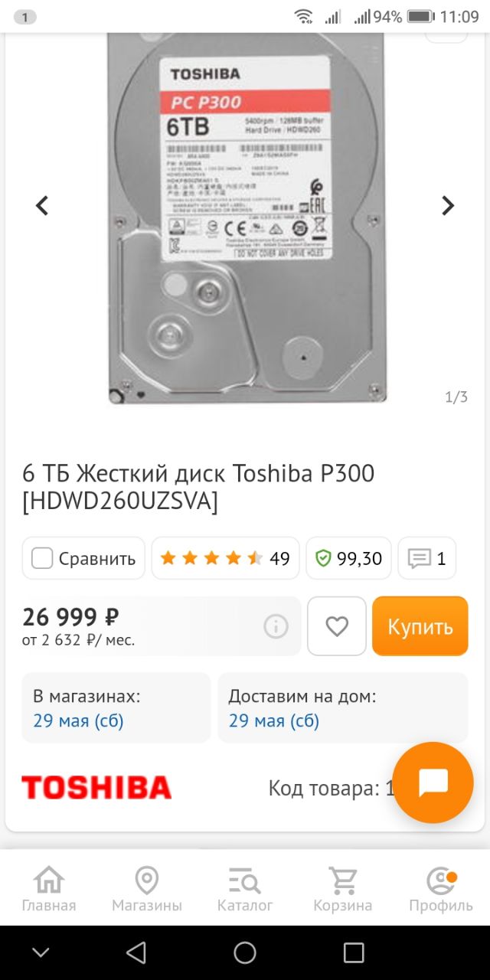The image size is (490, 980).
Task: Tap the Купить button
Action: click(420, 626)
